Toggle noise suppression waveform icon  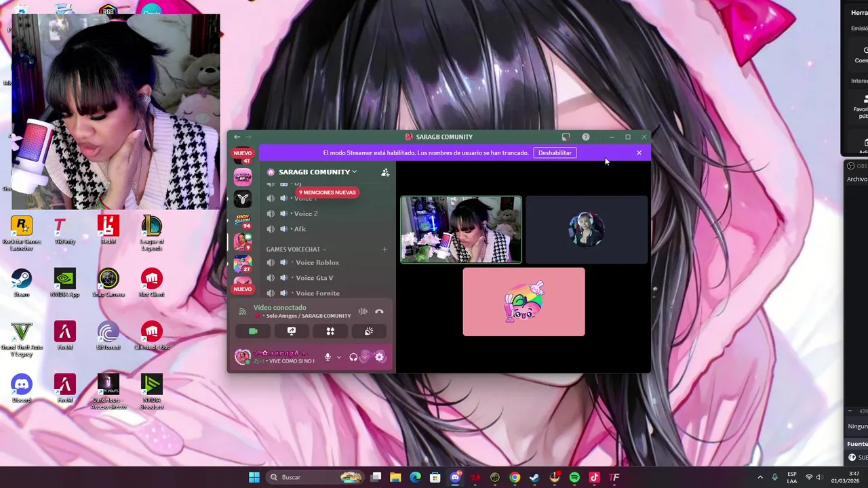click(x=363, y=312)
